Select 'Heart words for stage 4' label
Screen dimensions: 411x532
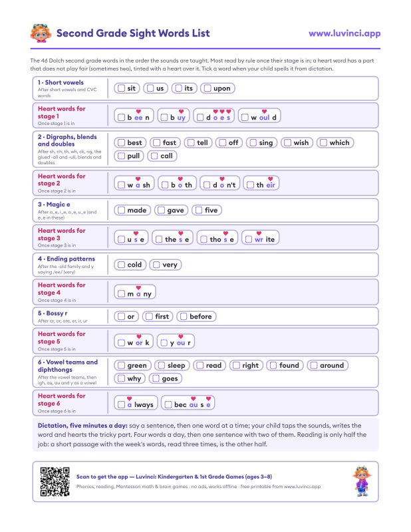point(61,289)
